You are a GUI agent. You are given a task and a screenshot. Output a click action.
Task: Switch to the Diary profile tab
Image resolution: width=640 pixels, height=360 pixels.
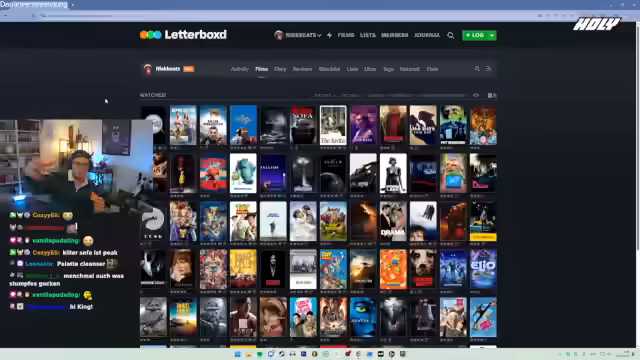[x=280, y=69]
